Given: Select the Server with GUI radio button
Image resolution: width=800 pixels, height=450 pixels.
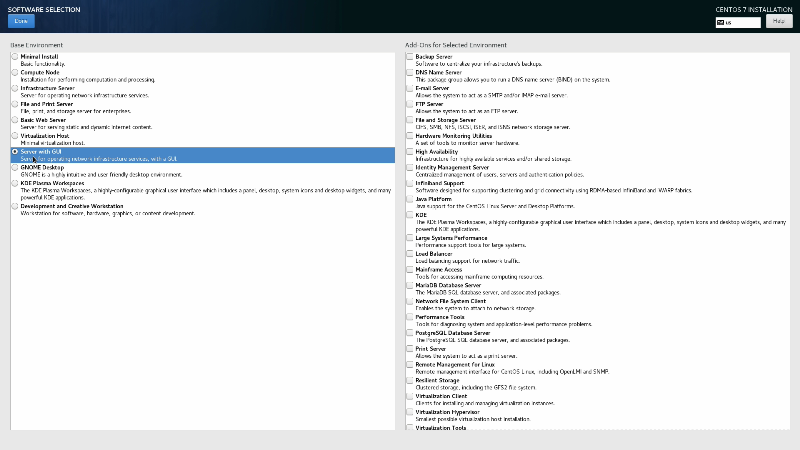Looking at the screenshot, I should [x=15, y=152].
